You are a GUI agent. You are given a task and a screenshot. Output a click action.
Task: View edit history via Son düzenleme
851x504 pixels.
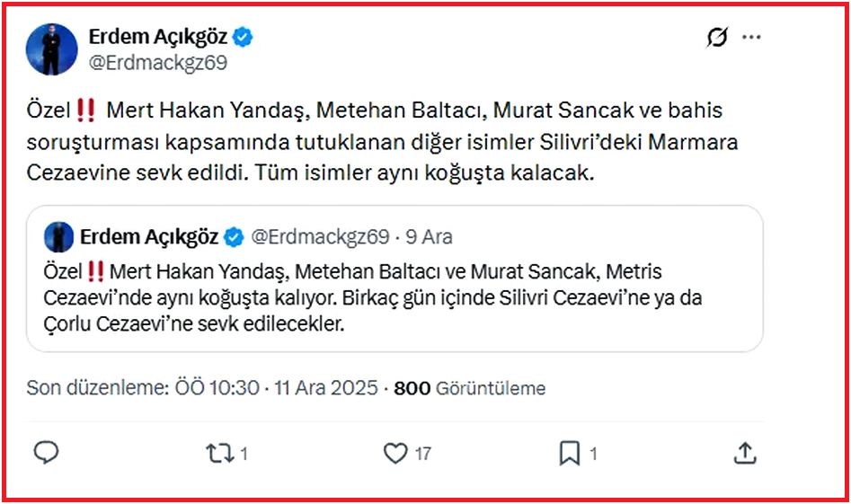point(97,388)
